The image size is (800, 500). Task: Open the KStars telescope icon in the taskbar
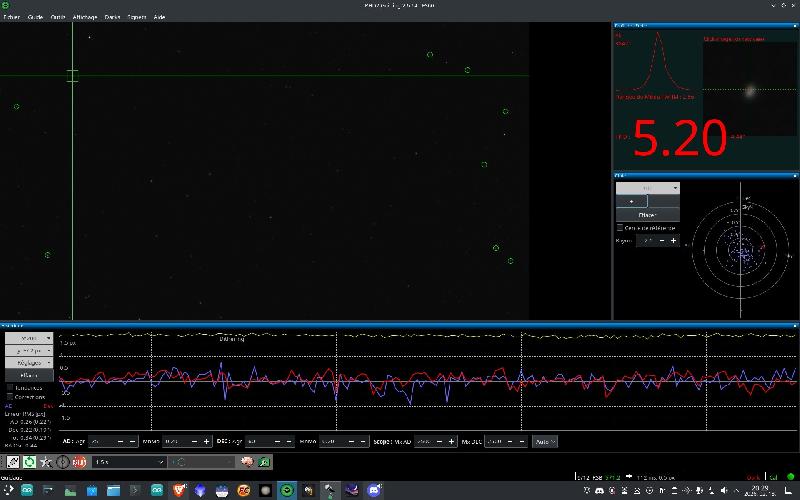pos(330,491)
